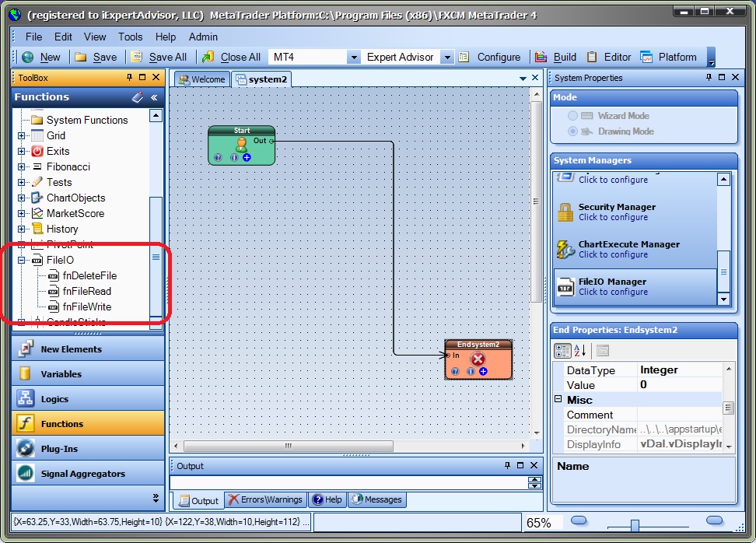Click the help icon on Endsystem2 node

[x=455, y=371]
